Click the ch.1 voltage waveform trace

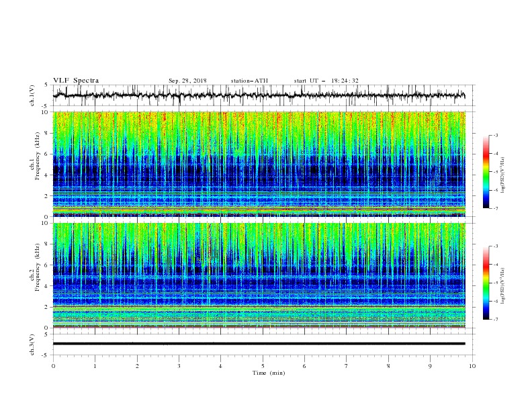click(x=259, y=95)
